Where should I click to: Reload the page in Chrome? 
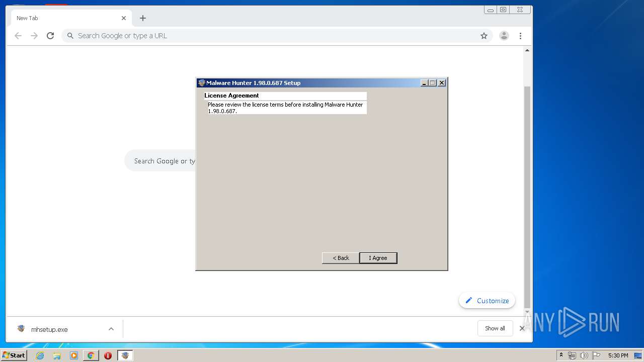click(x=50, y=36)
